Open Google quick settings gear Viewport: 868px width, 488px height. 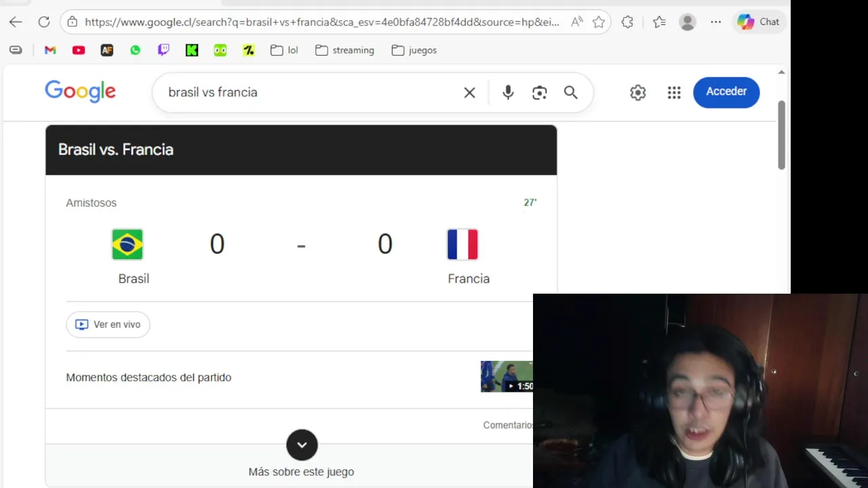pyautogui.click(x=637, y=92)
